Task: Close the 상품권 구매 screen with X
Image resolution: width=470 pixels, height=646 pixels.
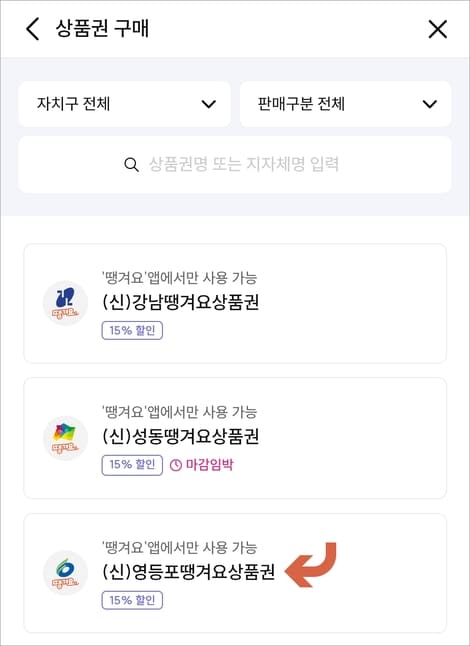Action: pos(437,30)
